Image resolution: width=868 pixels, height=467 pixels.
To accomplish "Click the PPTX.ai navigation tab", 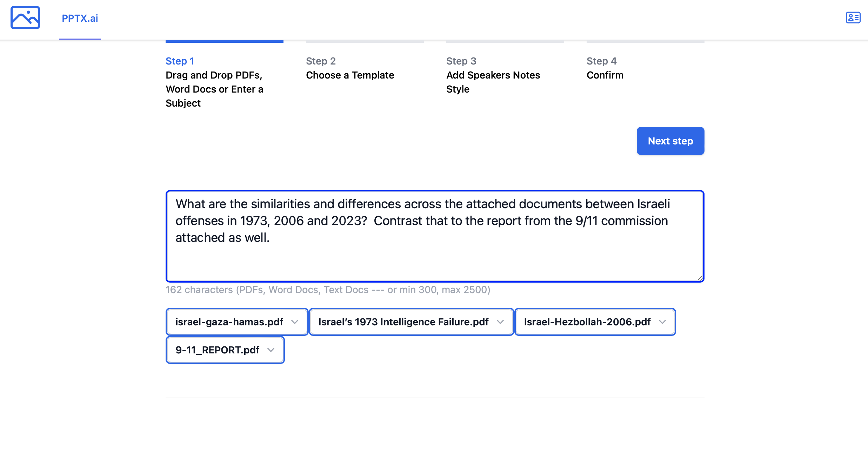I will (x=80, y=18).
